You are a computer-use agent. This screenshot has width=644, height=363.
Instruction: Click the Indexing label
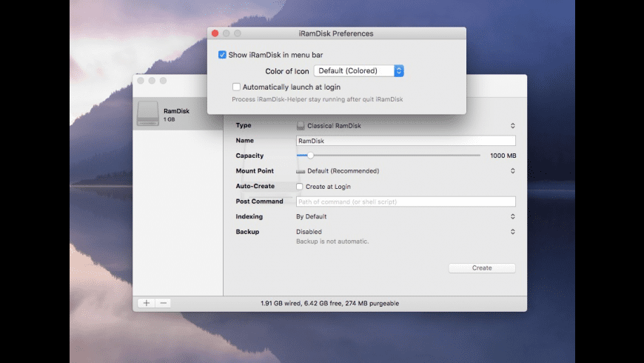pyautogui.click(x=249, y=216)
